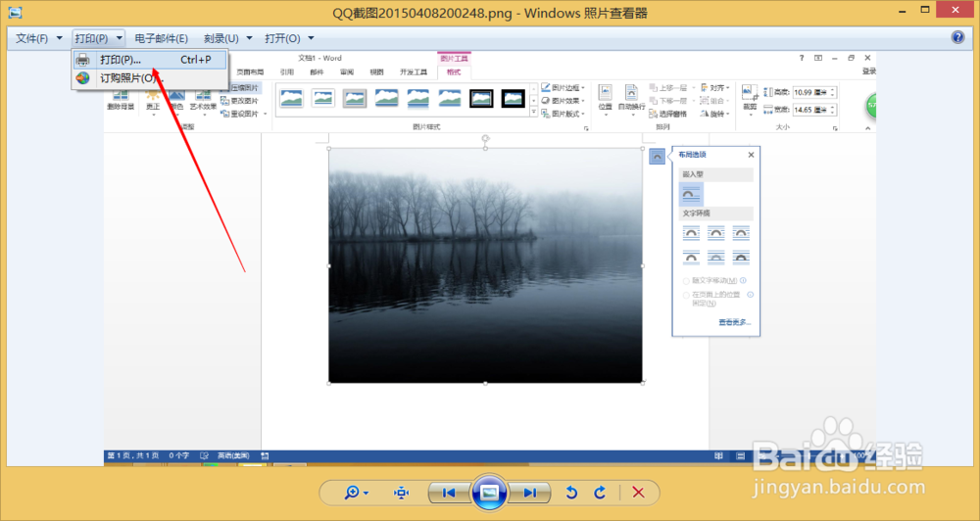The image size is (980, 521).
Task: Select the 开发工具 tab in Word screenshot
Action: 414,72
